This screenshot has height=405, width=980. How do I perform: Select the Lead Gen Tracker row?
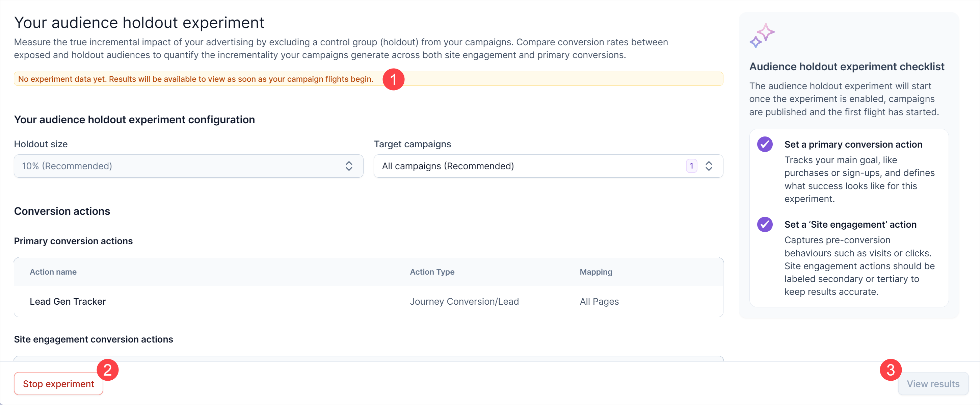(68, 301)
